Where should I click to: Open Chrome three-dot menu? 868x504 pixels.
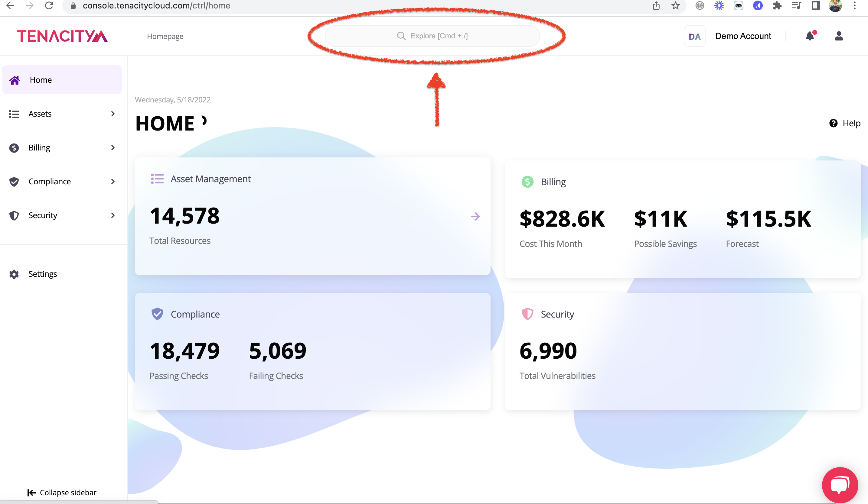(x=855, y=5)
